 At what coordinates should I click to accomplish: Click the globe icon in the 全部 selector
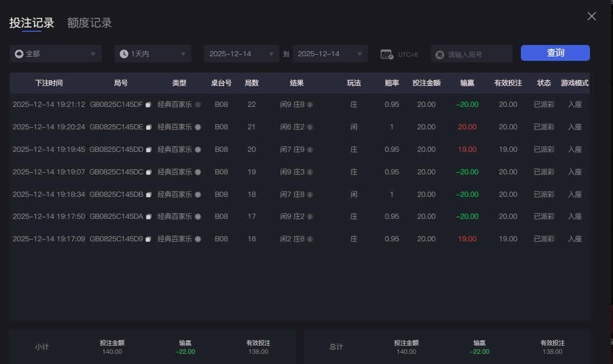click(19, 53)
